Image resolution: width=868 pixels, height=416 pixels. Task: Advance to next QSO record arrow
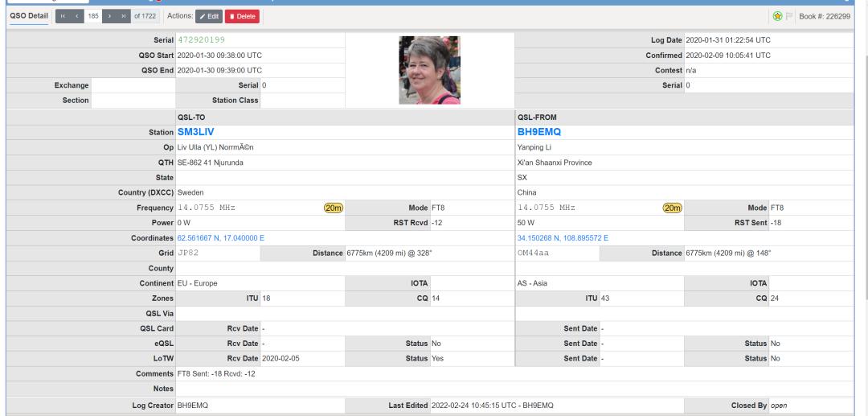(x=109, y=16)
